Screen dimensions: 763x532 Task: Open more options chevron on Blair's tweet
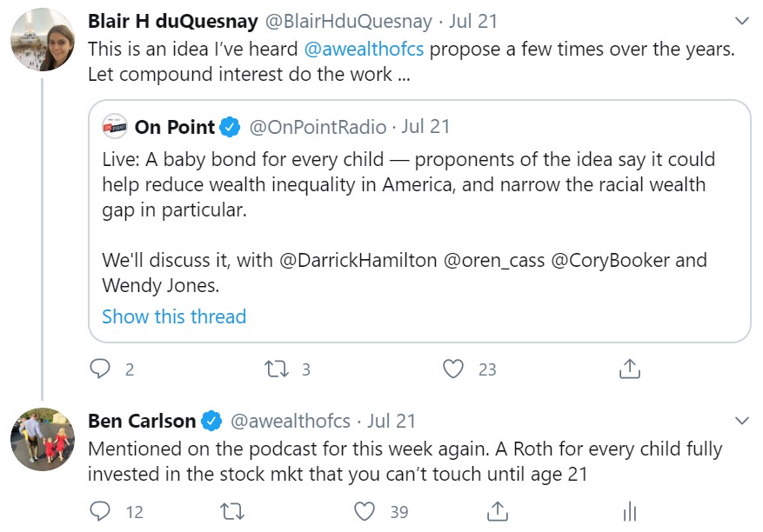tap(741, 21)
